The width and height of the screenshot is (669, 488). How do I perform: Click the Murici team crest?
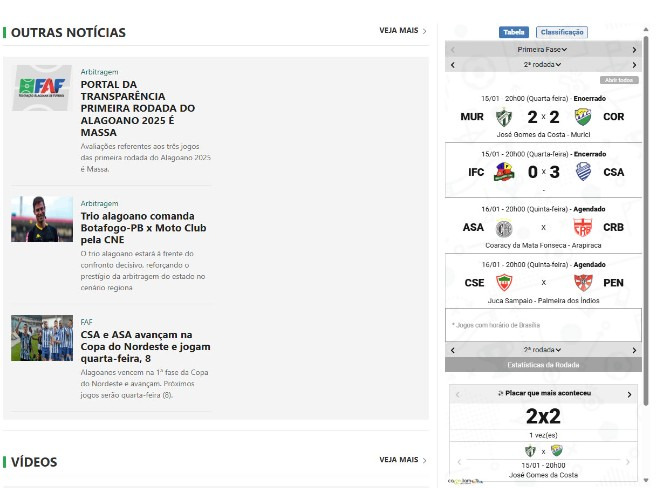pos(504,117)
